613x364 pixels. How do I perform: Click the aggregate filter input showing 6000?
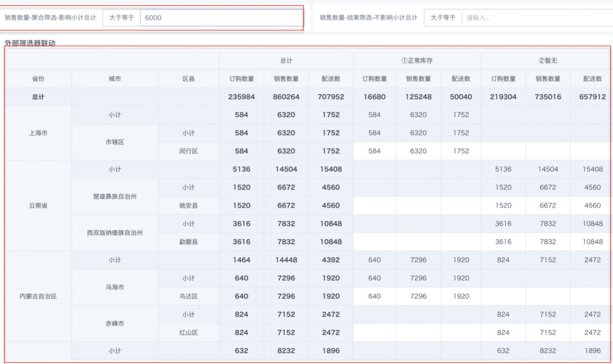220,18
